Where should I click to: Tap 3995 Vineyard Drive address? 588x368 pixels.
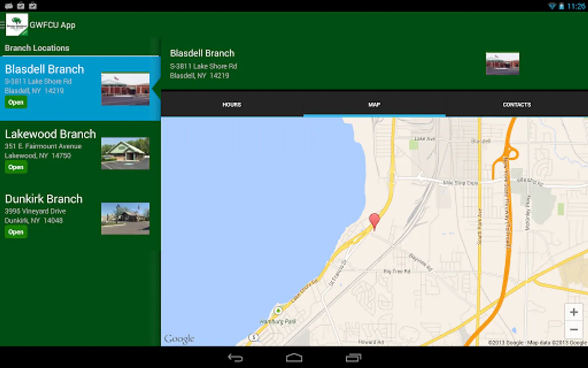[x=35, y=211]
